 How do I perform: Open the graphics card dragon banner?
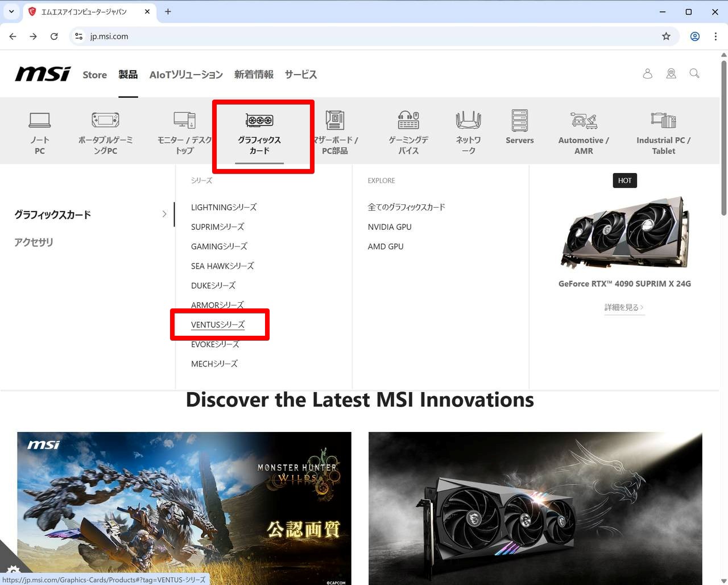click(535, 508)
